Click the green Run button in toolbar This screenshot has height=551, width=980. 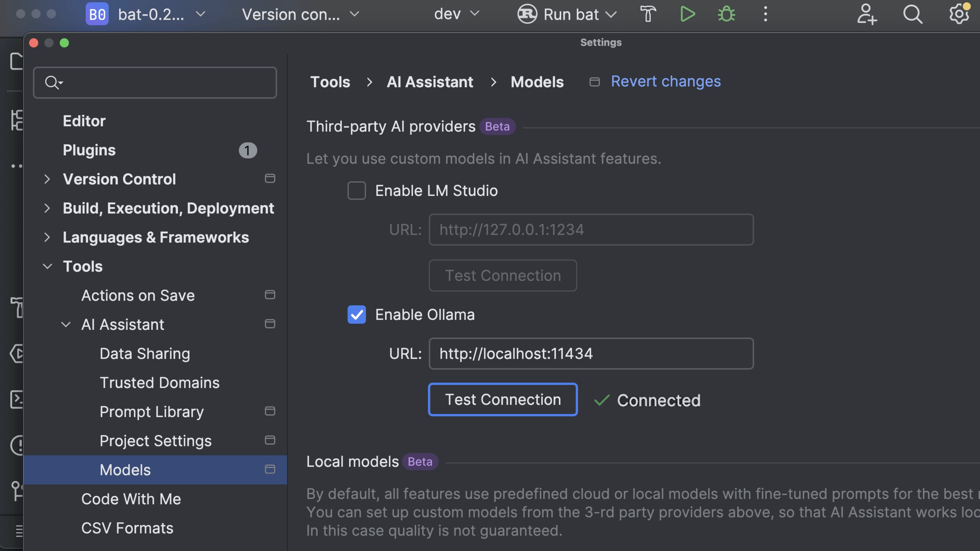(687, 15)
